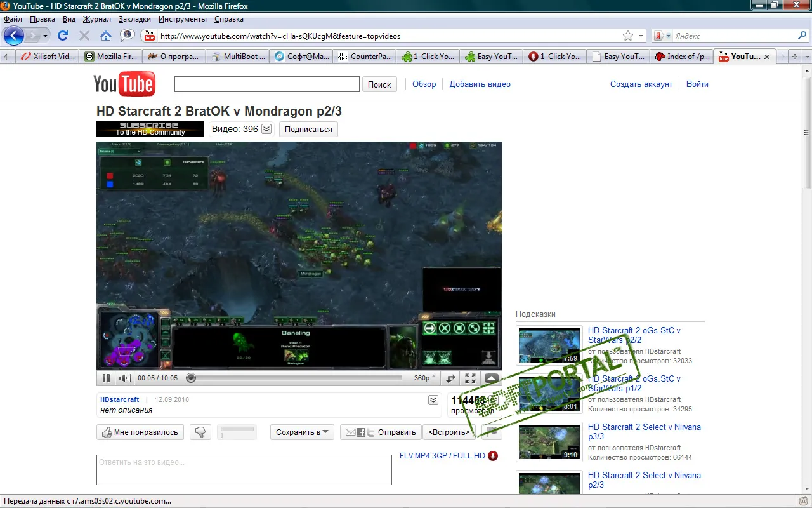
Task: Click the YouTube search input field
Action: pyautogui.click(x=267, y=84)
